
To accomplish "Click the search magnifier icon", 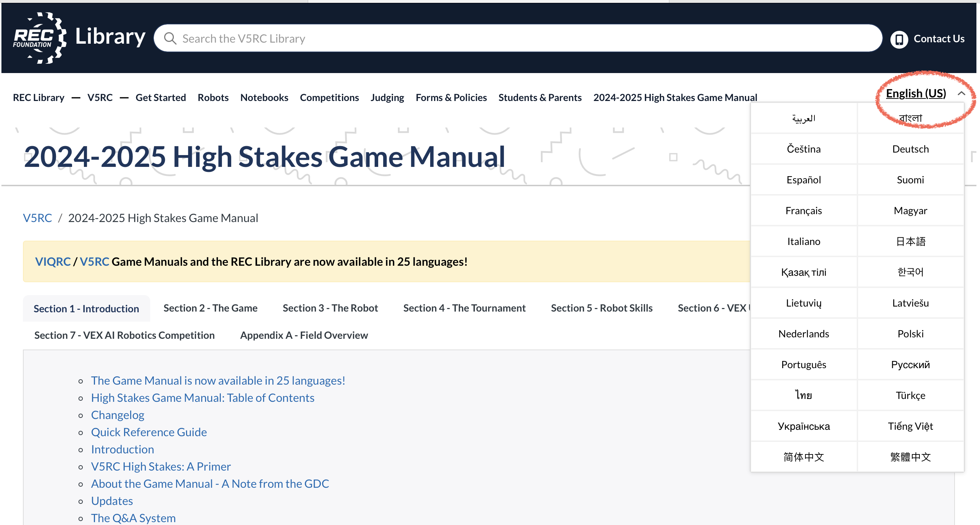I will (170, 38).
